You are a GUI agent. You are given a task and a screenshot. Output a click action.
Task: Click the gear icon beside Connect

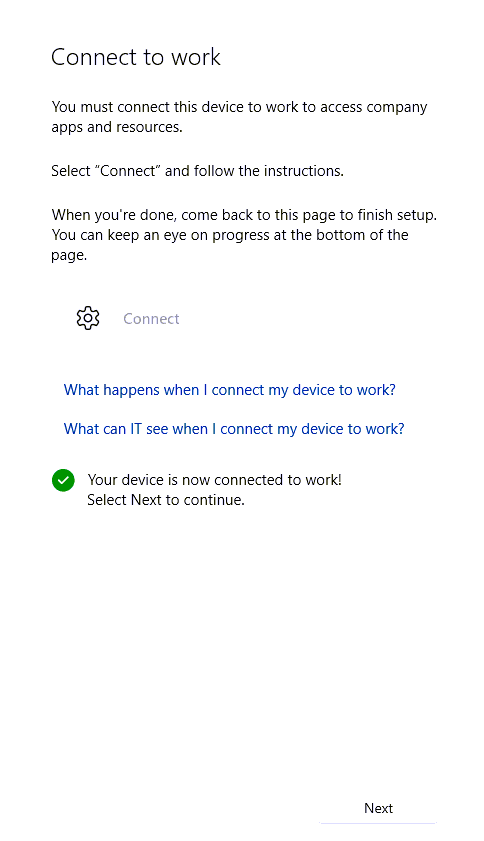pyautogui.click(x=88, y=319)
